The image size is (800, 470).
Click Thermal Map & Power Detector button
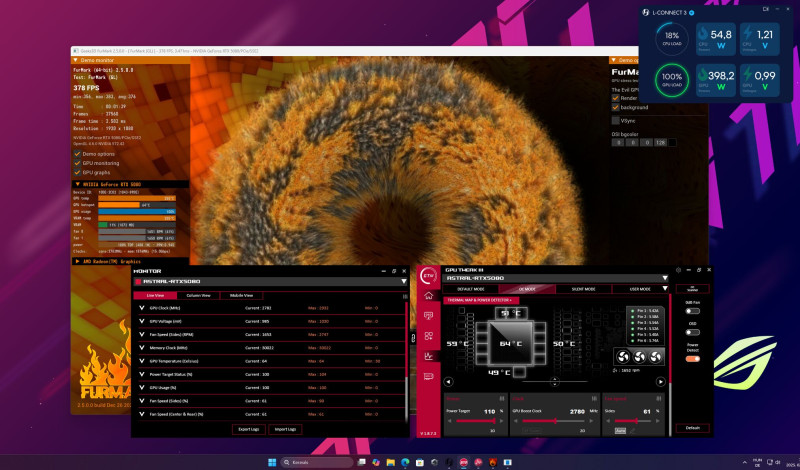pos(481,301)
